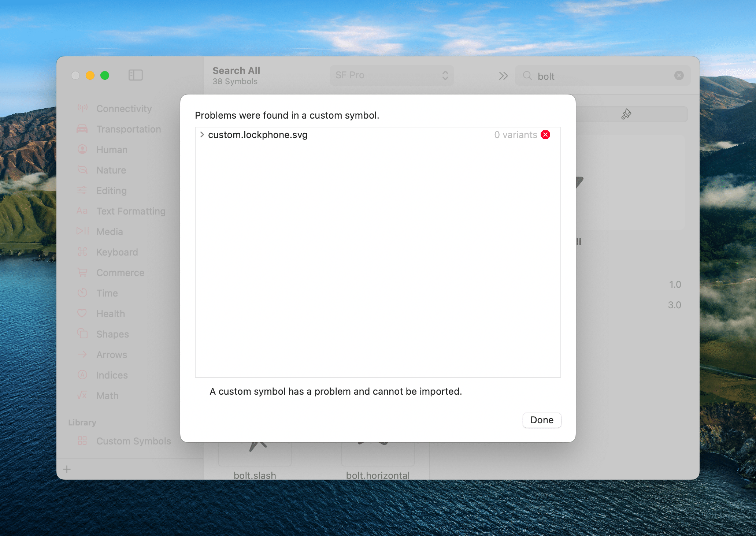Clear the bolt search text
This screenshot has height=536, width=756.
(679, 75)
